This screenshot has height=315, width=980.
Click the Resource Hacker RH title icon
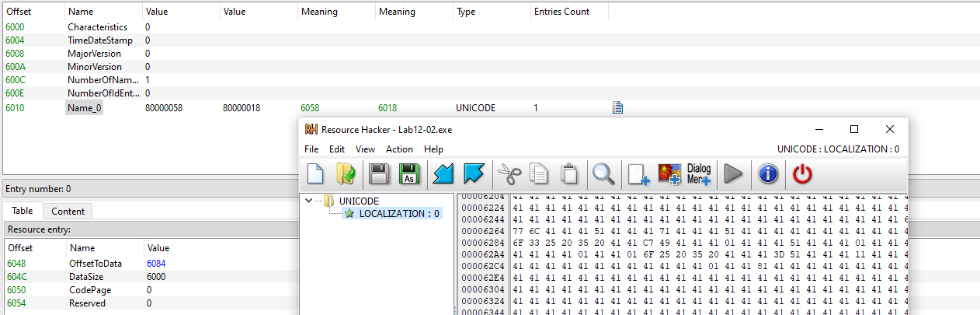pos(311,129)
